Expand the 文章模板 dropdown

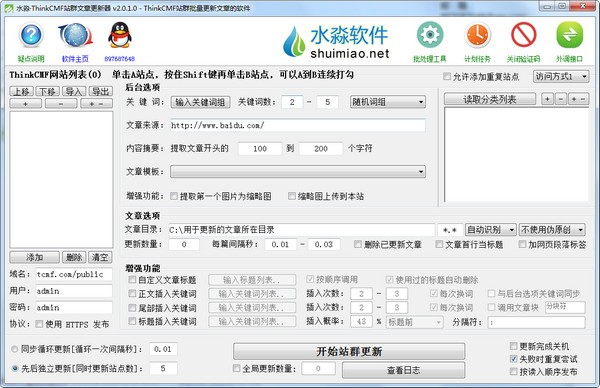(298, 171)
